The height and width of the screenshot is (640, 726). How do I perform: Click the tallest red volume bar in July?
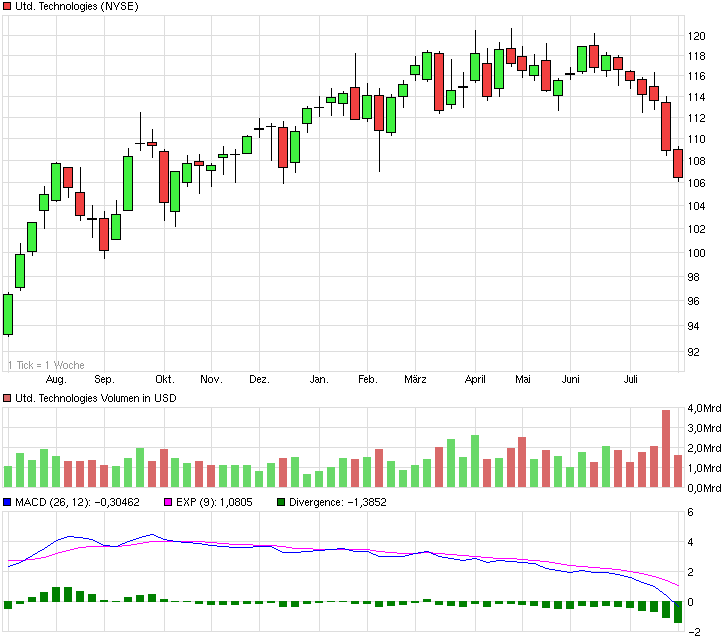coord(666,448)
